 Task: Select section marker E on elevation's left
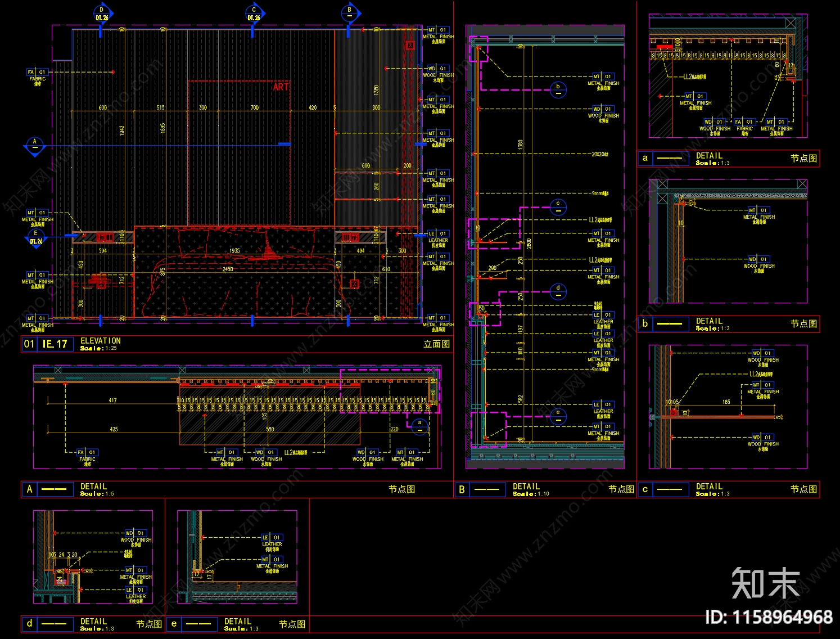36,237
